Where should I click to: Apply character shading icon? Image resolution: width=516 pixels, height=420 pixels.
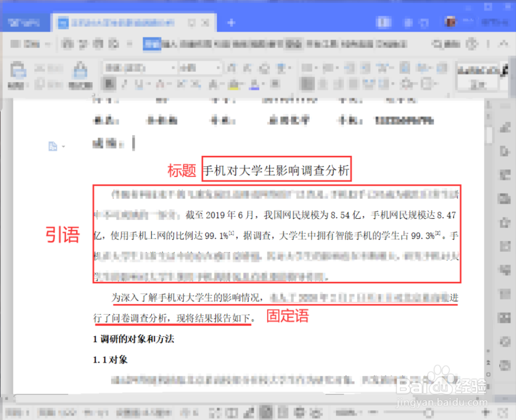click(275, 84)
